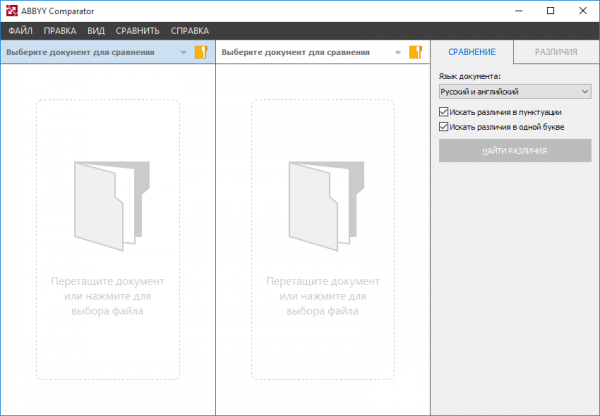This screenshot has height=416, width=600.
Task: Open the ПРАВКА menu
Action: click(x=60, y=31)
